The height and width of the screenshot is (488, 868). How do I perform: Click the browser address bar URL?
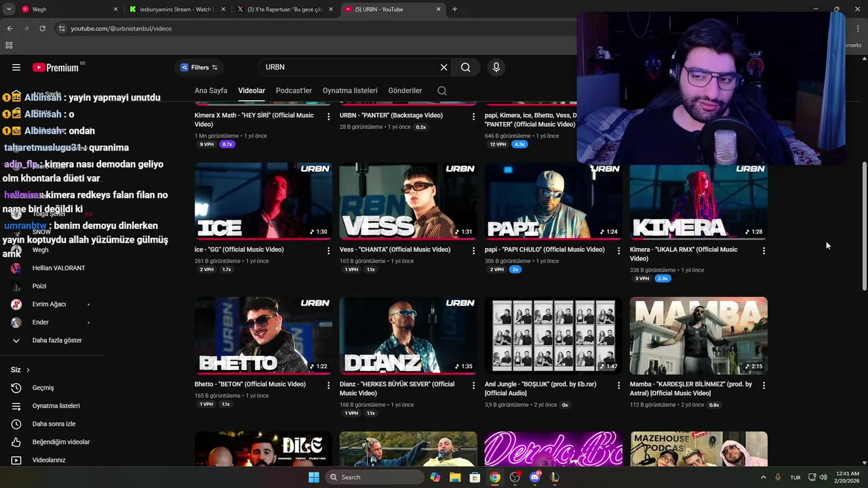tap(121, 28)
